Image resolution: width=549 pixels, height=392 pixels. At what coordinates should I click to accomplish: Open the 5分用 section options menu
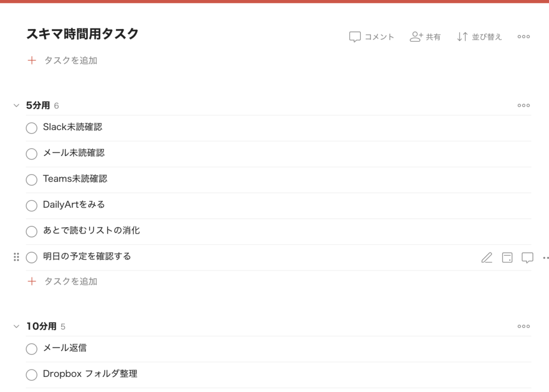[x=523, y=105]
